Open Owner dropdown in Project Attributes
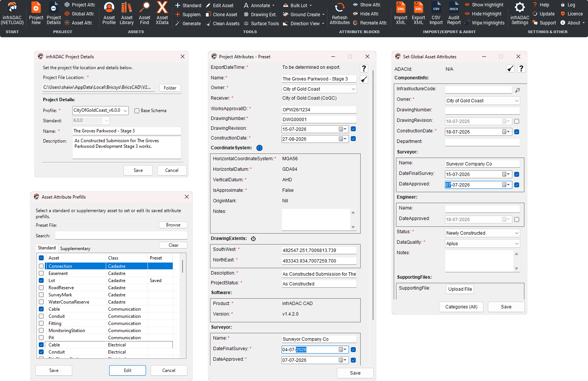The height and width of the screenshot is (381, 588). 353,89
